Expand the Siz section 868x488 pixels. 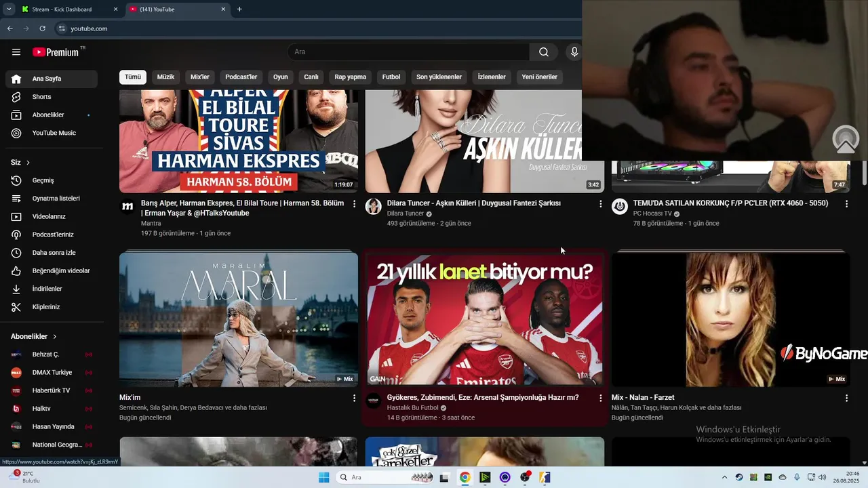pos(20,163)
